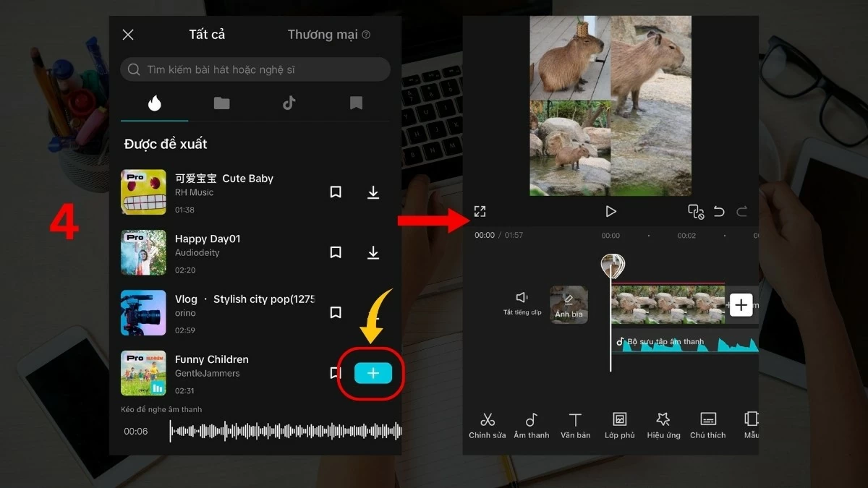
Task: Add a new clip to timeline
Action: (741, 305)
